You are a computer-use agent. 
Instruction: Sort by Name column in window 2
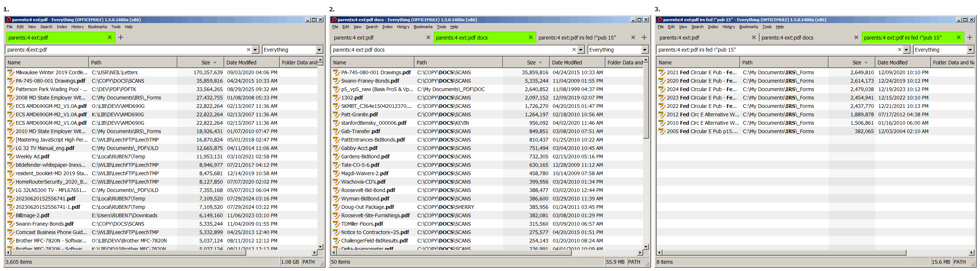(x=372, y=62)
